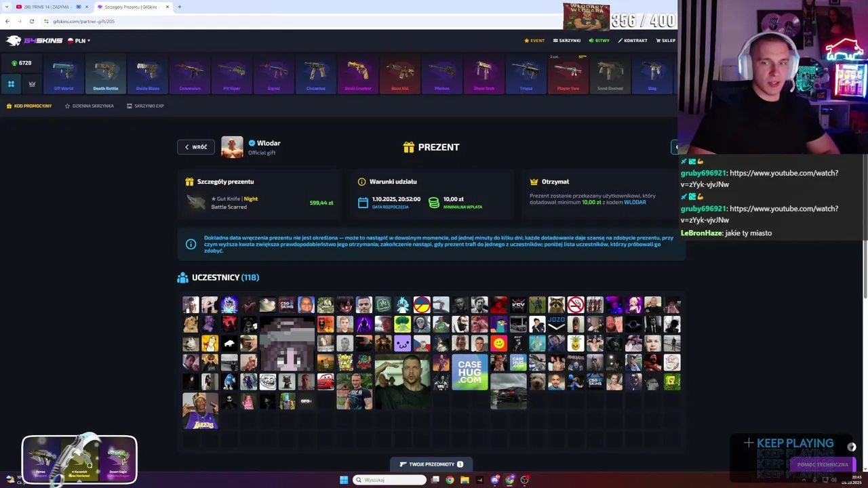Click the info icon in the blue notice
This screenshot has height=488, width=868.
tap(191, 244)
